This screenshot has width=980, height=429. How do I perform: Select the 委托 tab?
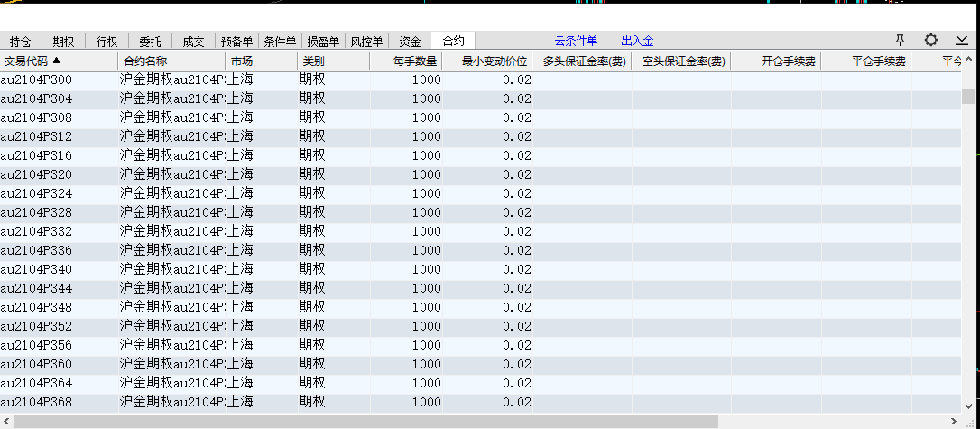pyautogui.click(x=150, y=42)
